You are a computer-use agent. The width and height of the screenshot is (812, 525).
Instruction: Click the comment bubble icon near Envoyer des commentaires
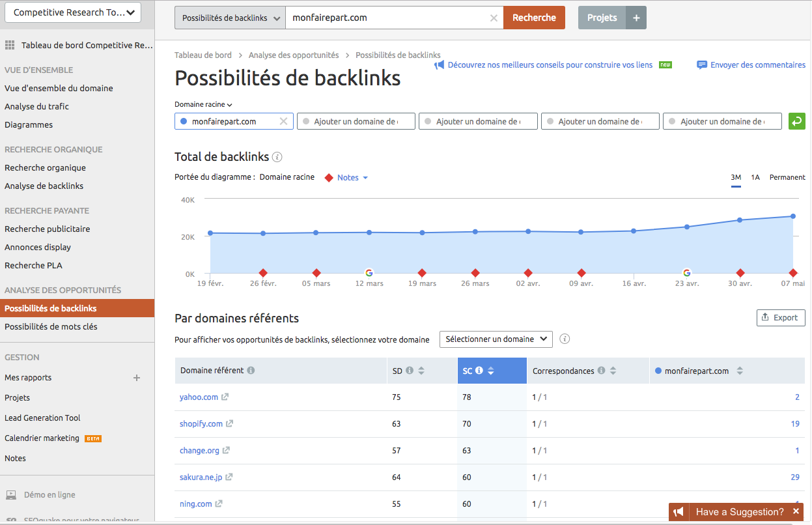click(702, 65)
